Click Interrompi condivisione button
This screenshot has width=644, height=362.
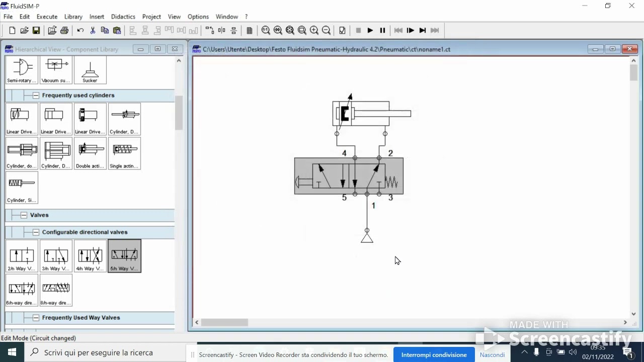point(434,354)
